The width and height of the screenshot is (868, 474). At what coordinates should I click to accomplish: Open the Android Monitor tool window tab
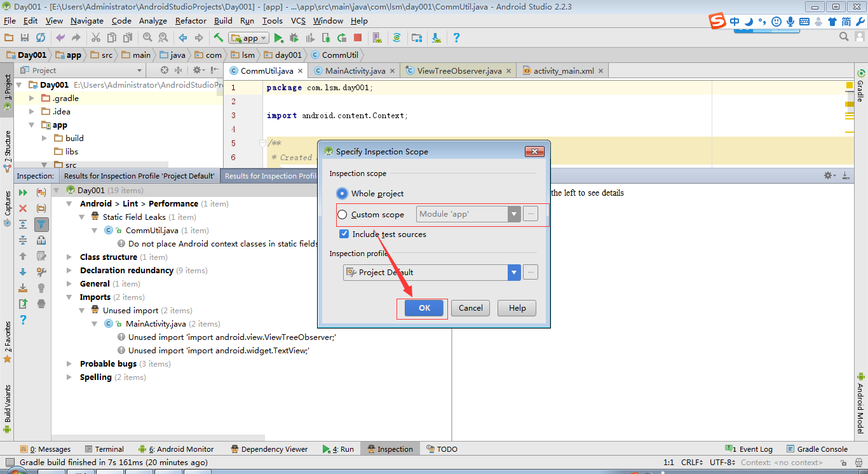pos(176,449)
